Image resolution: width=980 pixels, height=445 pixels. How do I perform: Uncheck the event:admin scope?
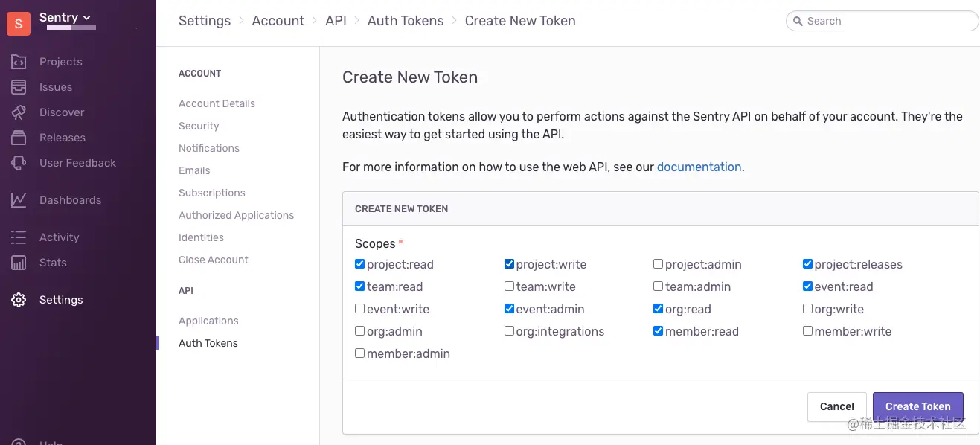(x=509, y=309)
